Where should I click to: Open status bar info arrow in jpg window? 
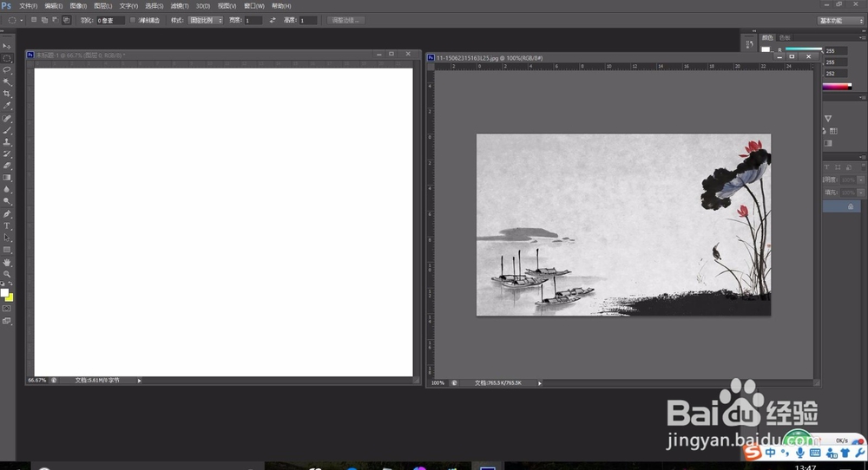[x=540, y=383]
